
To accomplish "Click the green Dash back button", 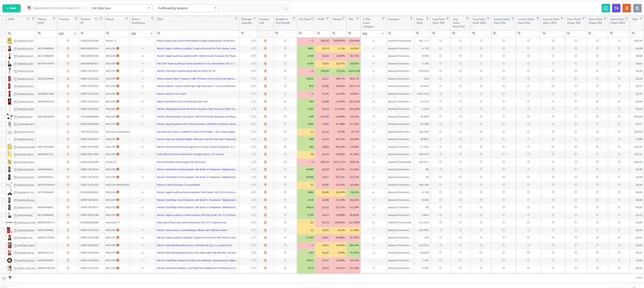I will tap(11, 8).
